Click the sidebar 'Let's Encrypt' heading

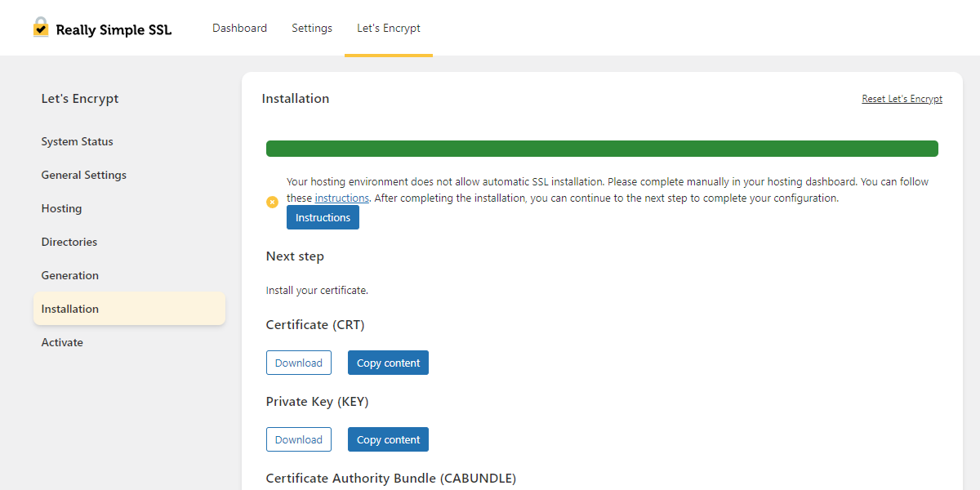pyautogui.click(x=80, y=99)
